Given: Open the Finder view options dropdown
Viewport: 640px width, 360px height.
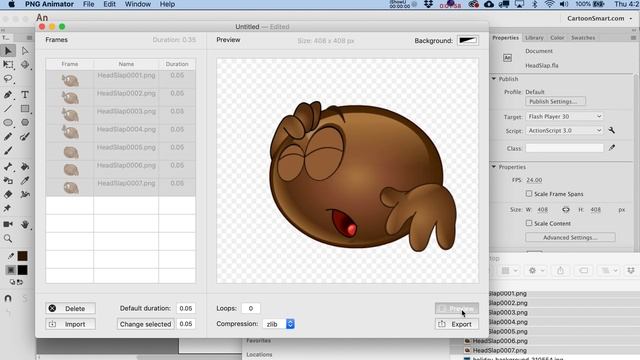Looking at the screenshot, I should pyautogui.click(x=509, y=270).
